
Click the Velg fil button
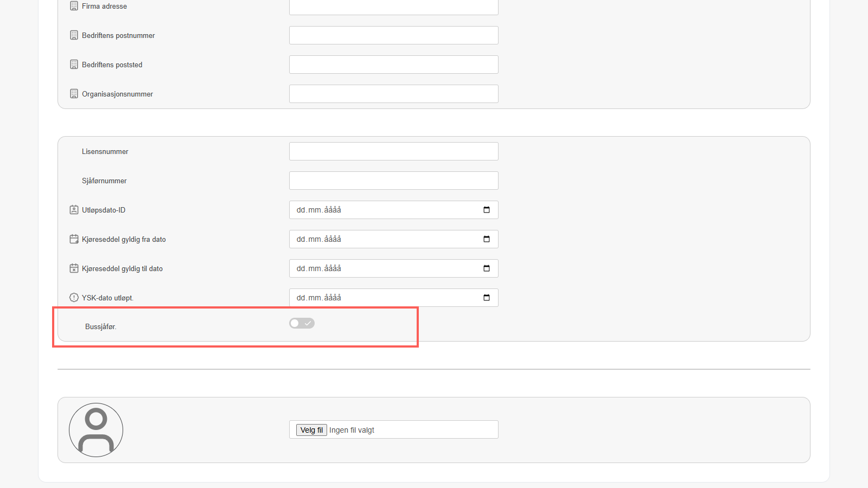pos(311,430)
